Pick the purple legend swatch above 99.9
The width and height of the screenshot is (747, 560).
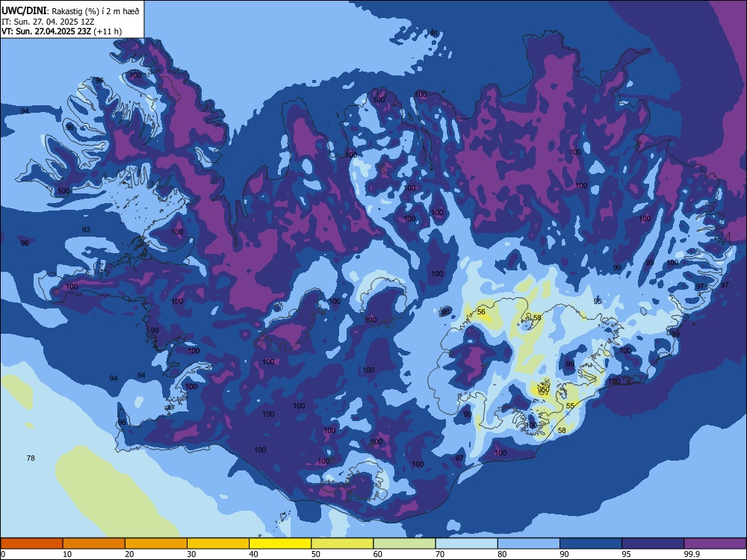click(715, 544)
